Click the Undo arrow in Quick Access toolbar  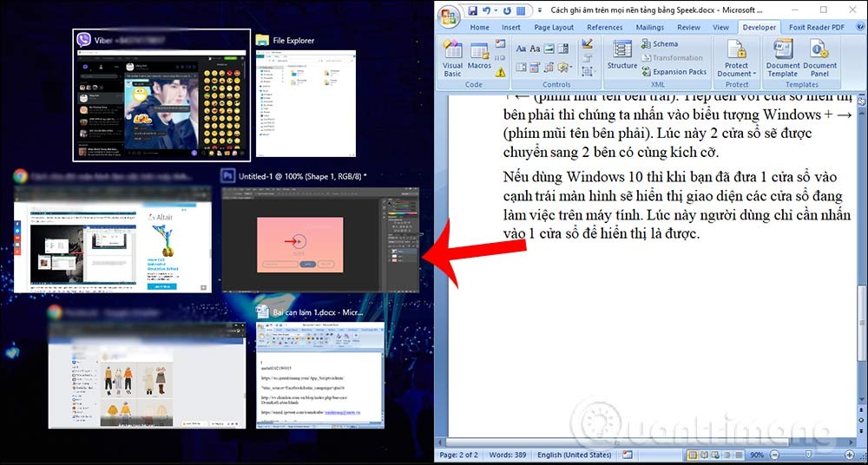(487, 10)
